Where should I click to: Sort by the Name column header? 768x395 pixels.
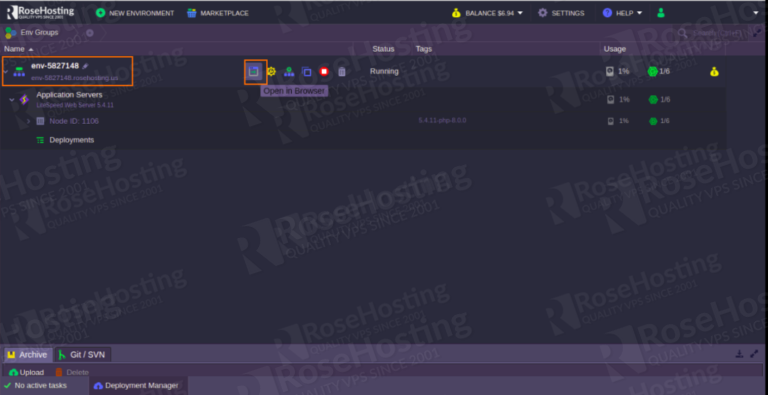(19, 49)
